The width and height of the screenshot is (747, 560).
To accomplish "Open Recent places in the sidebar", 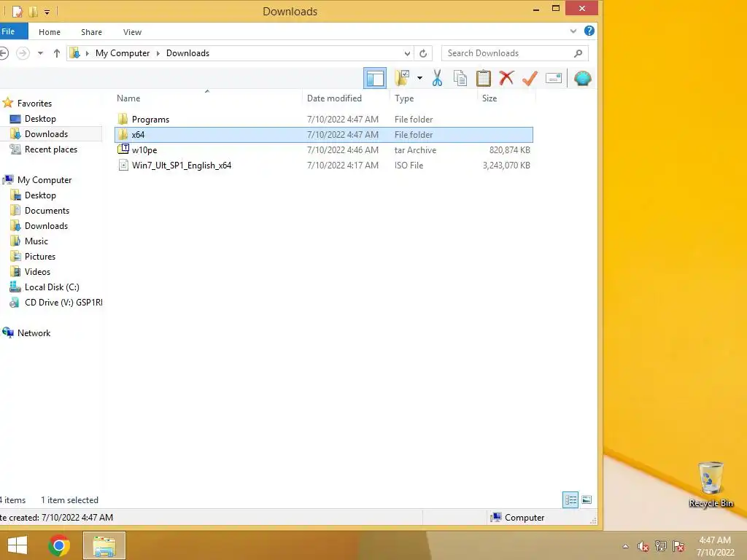I will 50,149.
